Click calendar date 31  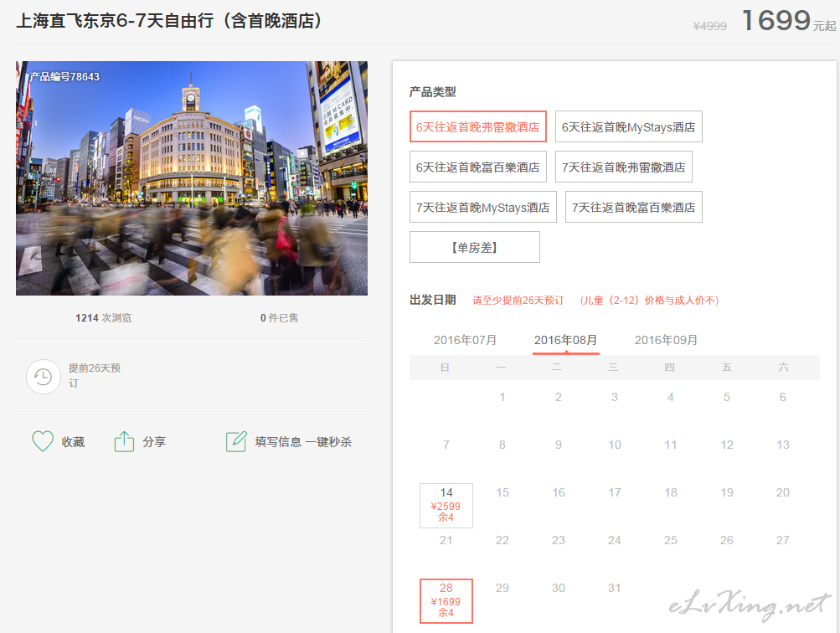point(615,588)
